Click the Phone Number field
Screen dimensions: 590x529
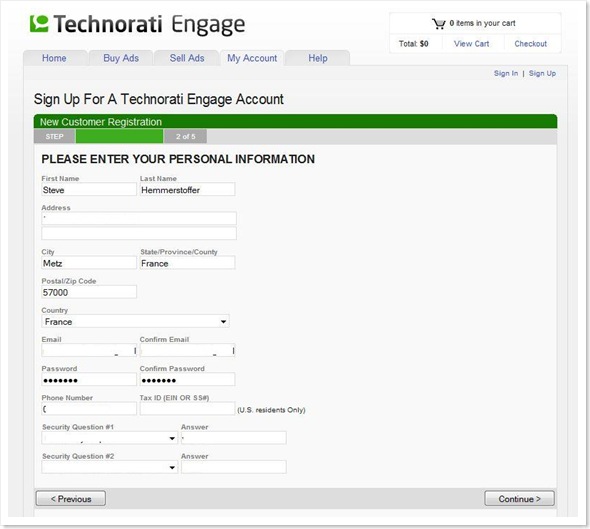(x=89, y=409)
